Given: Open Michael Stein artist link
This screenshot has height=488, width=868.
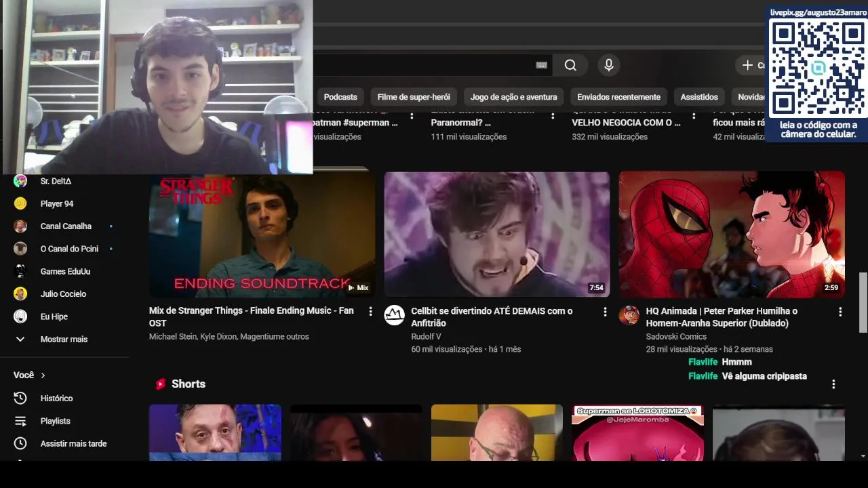Looking at the screenshot, I should tap(173, 336).
